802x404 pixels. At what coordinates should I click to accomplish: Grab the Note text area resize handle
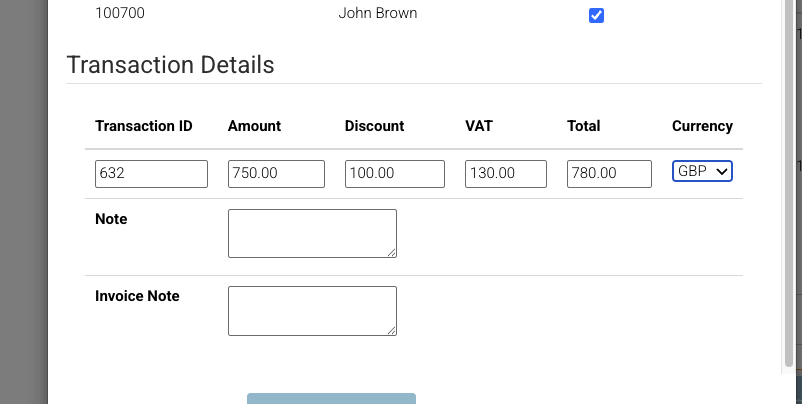[392, 252]
